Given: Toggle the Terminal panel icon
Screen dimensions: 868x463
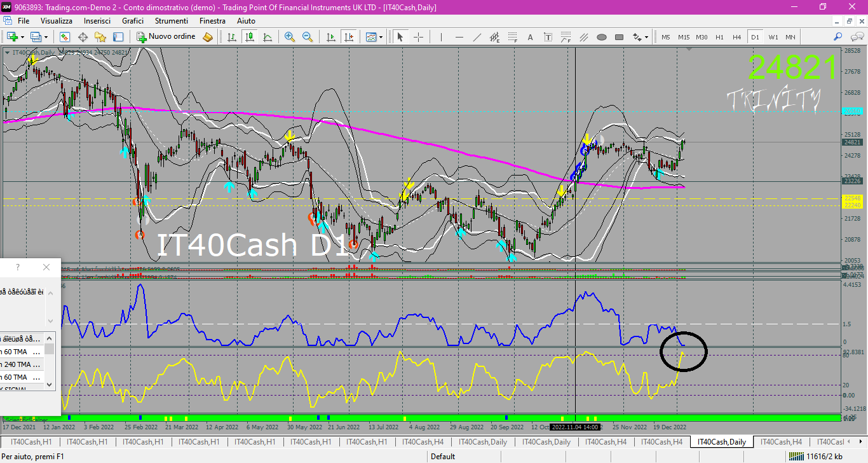Looking at the screenshot, I should [x=118, y=37].
